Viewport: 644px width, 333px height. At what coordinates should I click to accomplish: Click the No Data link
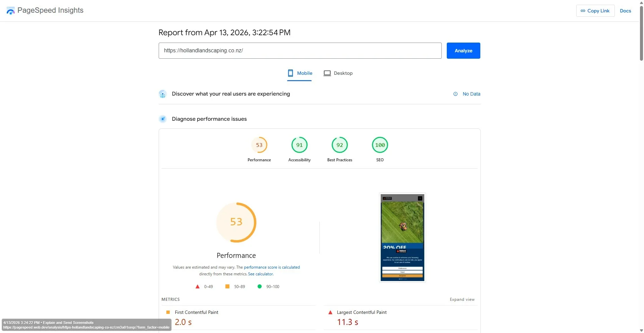(471, 94)
